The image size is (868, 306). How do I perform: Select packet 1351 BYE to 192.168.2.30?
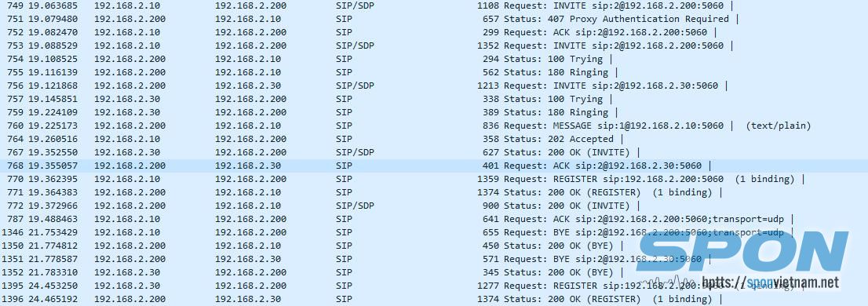point(434,258)
